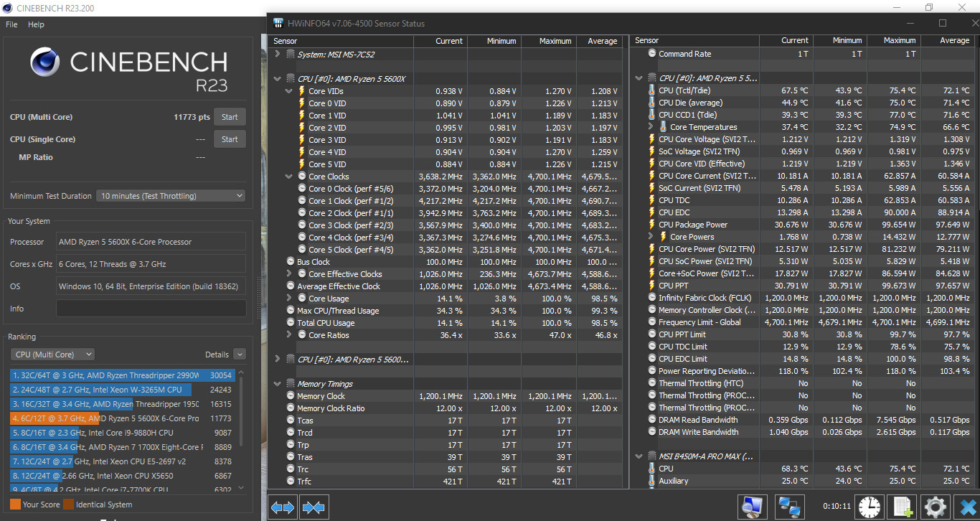Image resolution: width=980 pixels, height=521 pixels.
Task: Click the thermometer icon beside CPU (Tctl/Tdie)
Action: (651, 90)
